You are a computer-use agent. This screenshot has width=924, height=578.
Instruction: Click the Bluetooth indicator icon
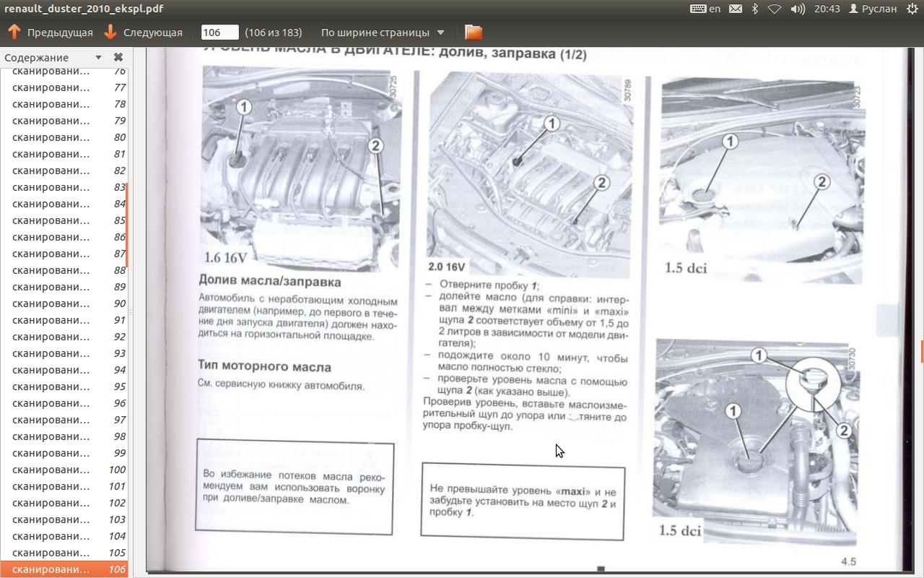click(755, 9)
